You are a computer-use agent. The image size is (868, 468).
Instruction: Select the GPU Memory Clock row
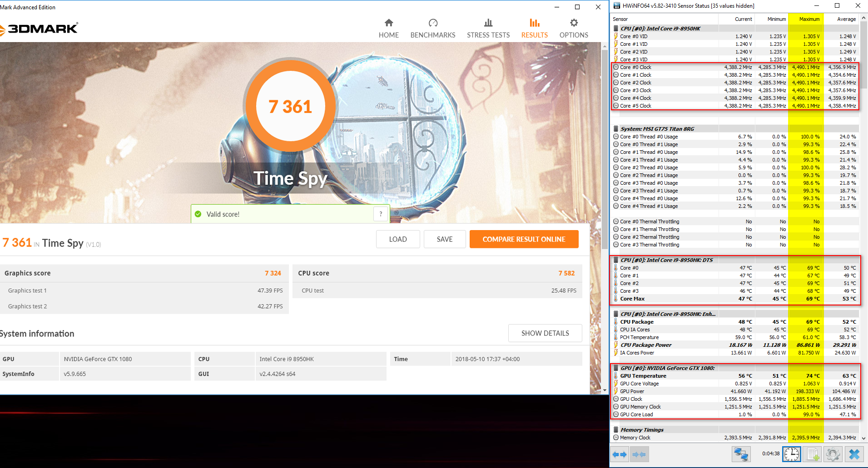point(735,407)
